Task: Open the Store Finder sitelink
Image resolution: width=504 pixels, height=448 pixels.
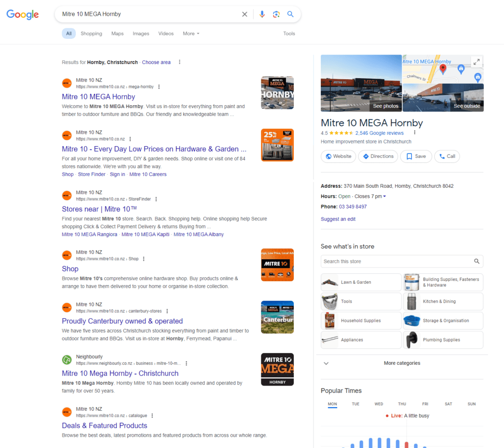Action: coord(92,175)
